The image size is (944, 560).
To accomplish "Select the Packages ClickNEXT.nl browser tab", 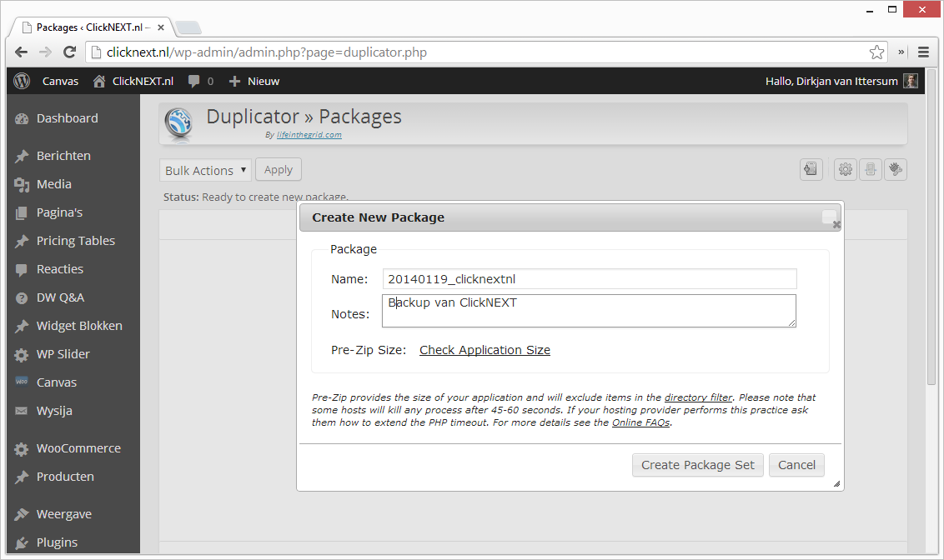I will point(90,27).
